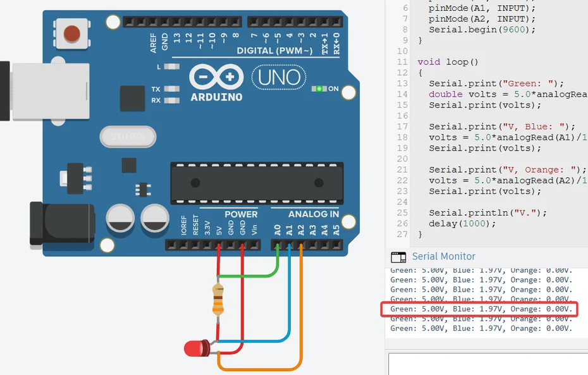Select the red LED component
The image size is (588, 375).
[x=197, y=348]
